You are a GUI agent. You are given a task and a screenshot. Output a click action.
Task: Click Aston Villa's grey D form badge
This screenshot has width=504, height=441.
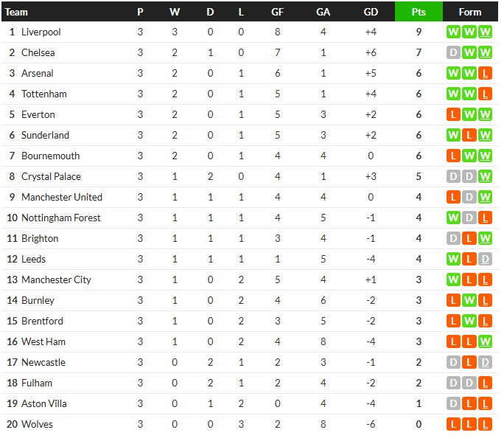point(453,403)
